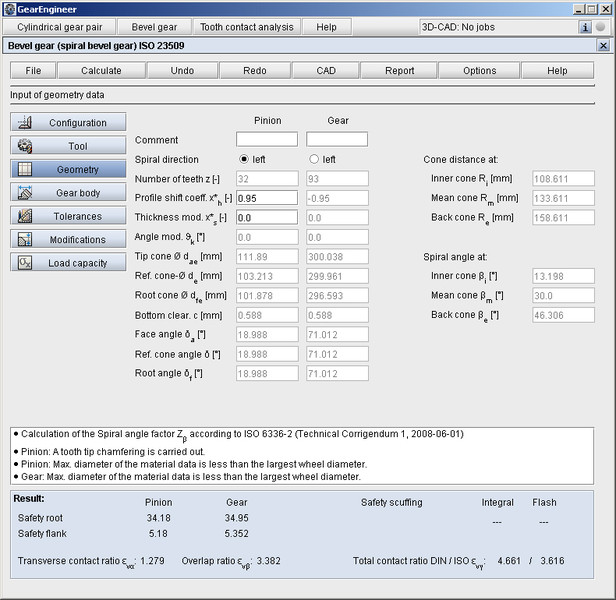Open the Load capacity section icon

tap(25, 263)
